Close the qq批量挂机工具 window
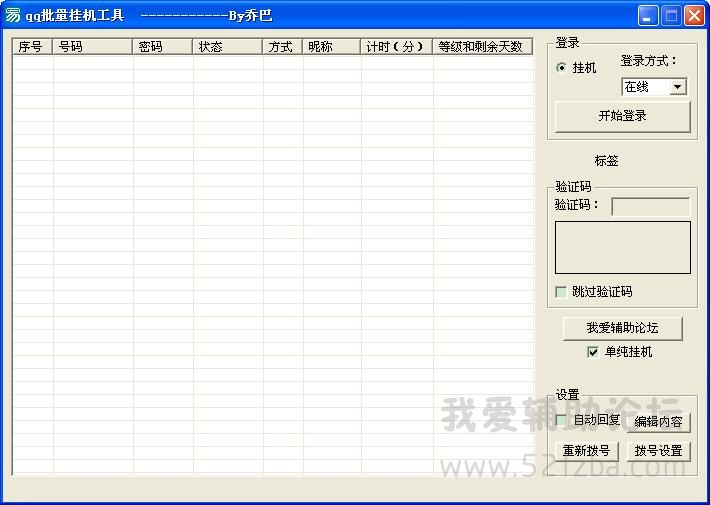 [x=694, y=16]
